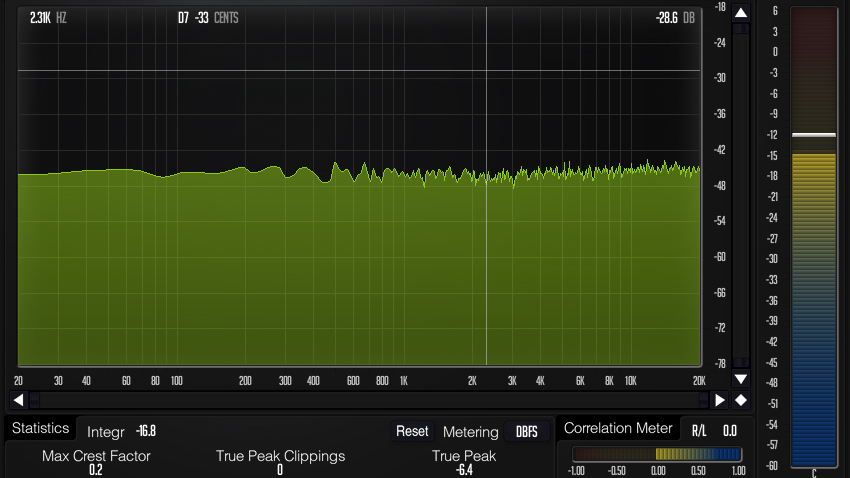Click the peak hold marker on level meter
Screen dimensions: 850x478
click(813, 134)
